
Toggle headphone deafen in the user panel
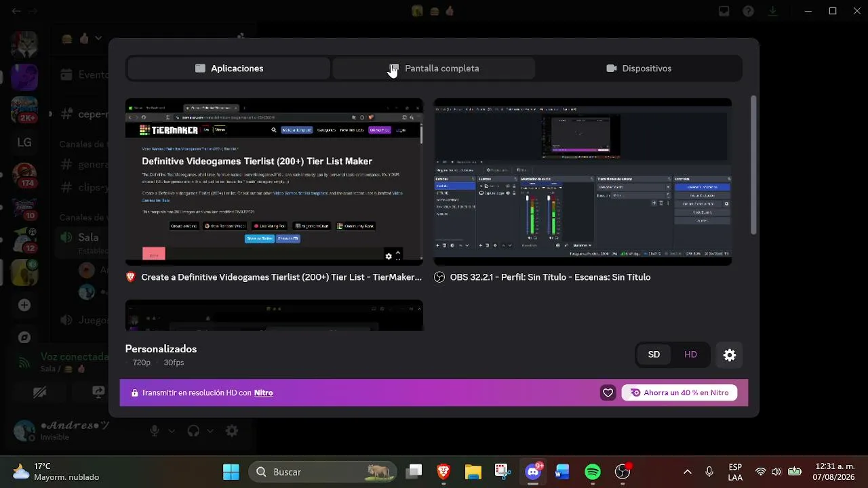click(193, 430)
